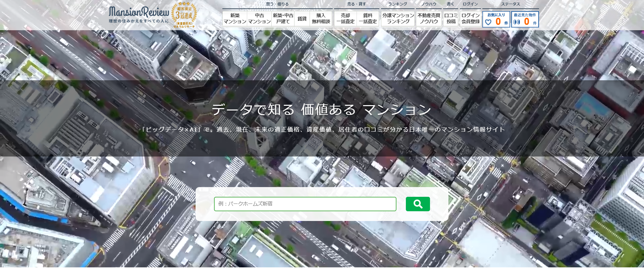Viewport: 644px width, 268px height.
Task: Click ノウハウ category label
Action: pos(429,4)
